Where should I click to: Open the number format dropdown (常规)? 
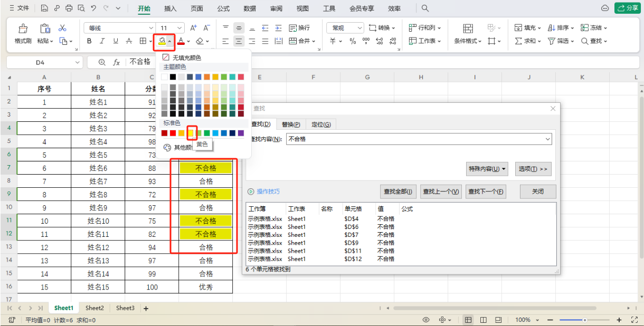[x=360, y=28]
